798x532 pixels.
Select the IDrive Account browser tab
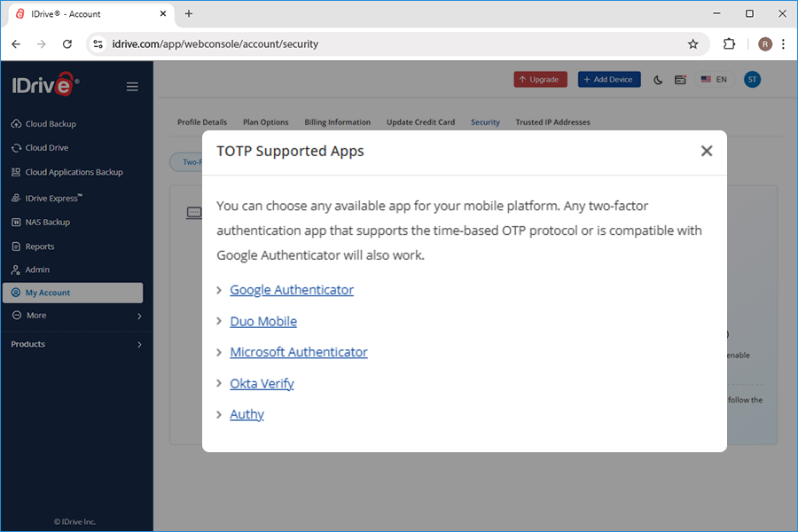91,14
